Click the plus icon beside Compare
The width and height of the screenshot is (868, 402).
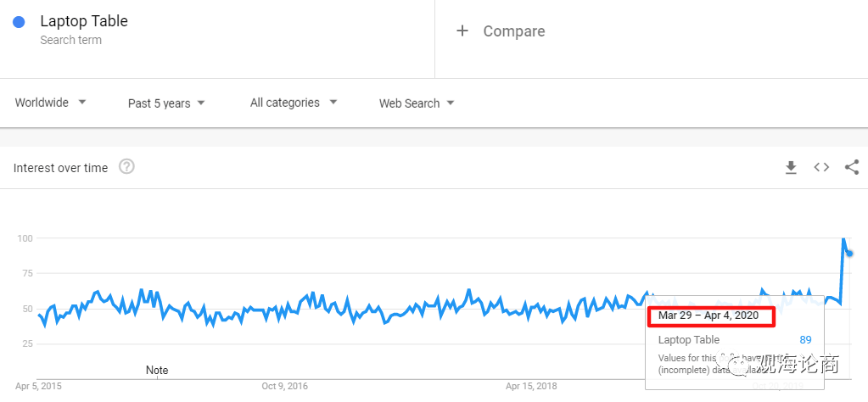pyautogui.click(x=462, y=31)
